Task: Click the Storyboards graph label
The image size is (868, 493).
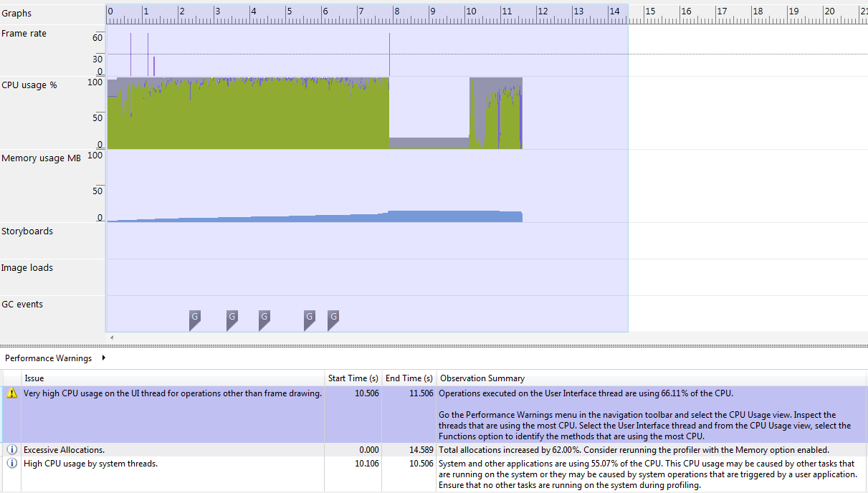Action: coord(27,231)
